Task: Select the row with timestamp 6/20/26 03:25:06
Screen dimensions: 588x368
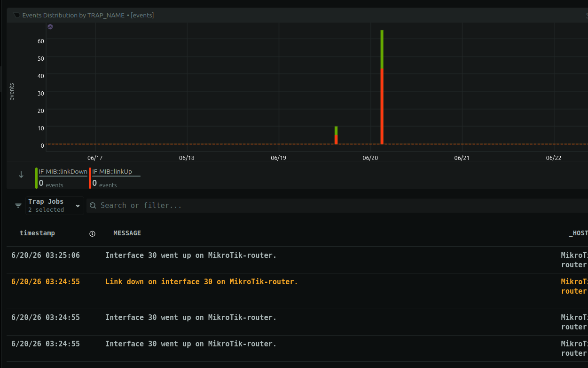Action: [297, 260]
